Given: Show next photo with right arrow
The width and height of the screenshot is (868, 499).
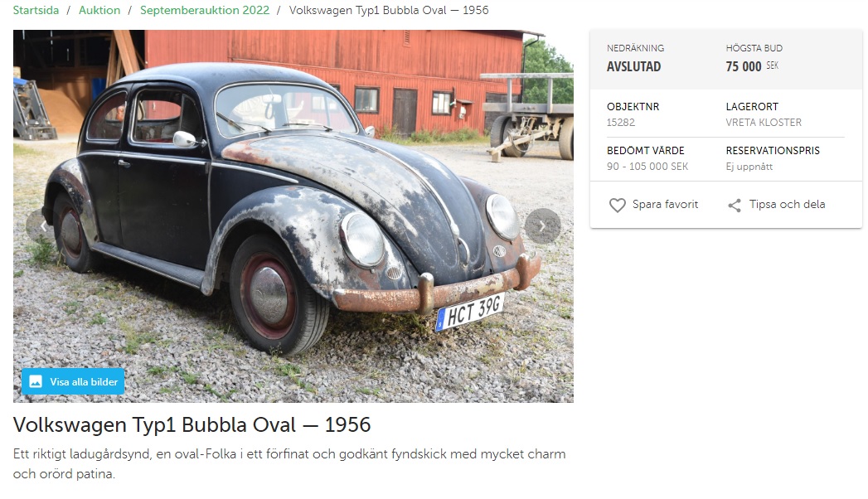Looking at the screenshot, I should point(542,226).
